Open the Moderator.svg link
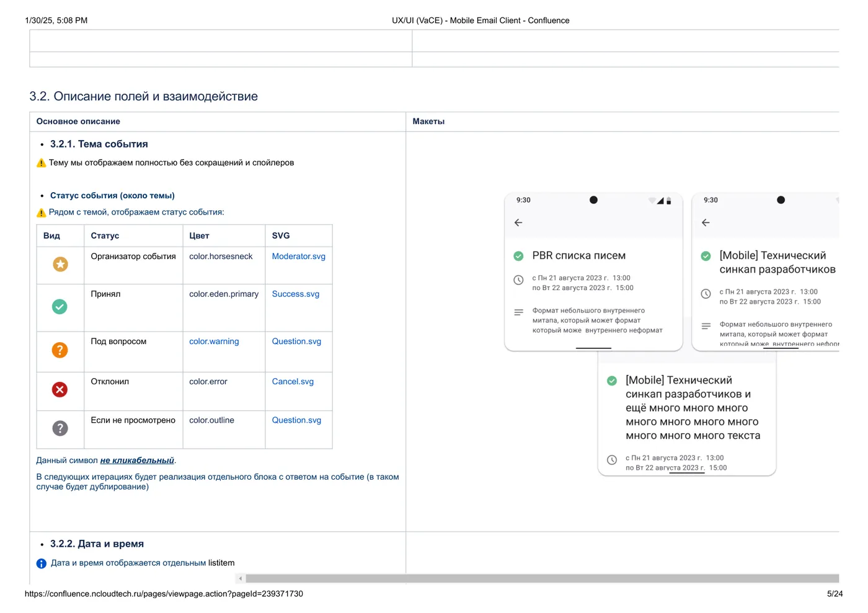The height and width of the screenshot is (613, 868). pyautogui.click(x=298, y=257)
